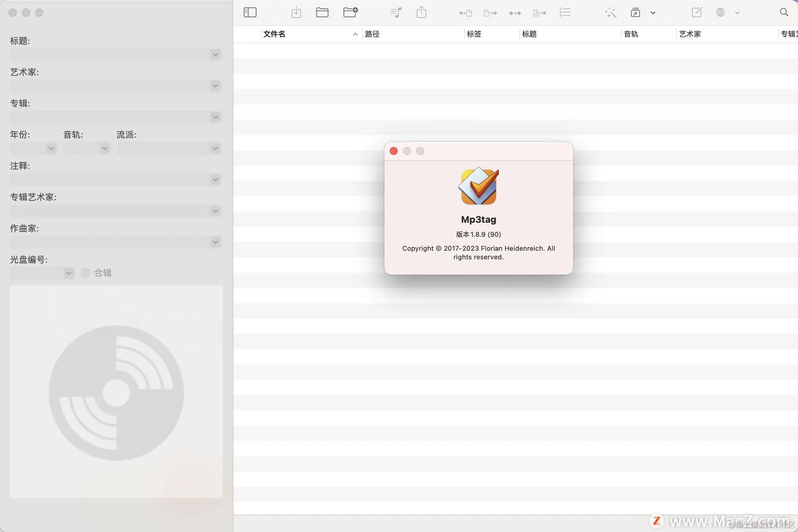Screen dimensions: 798x532
Task: Close the Mp3tag about dialog
Action: point(394,151)
